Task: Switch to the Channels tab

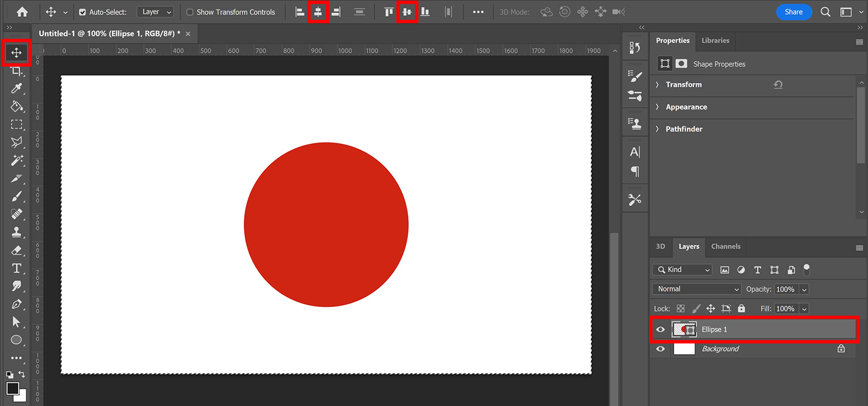Action: 726,247
